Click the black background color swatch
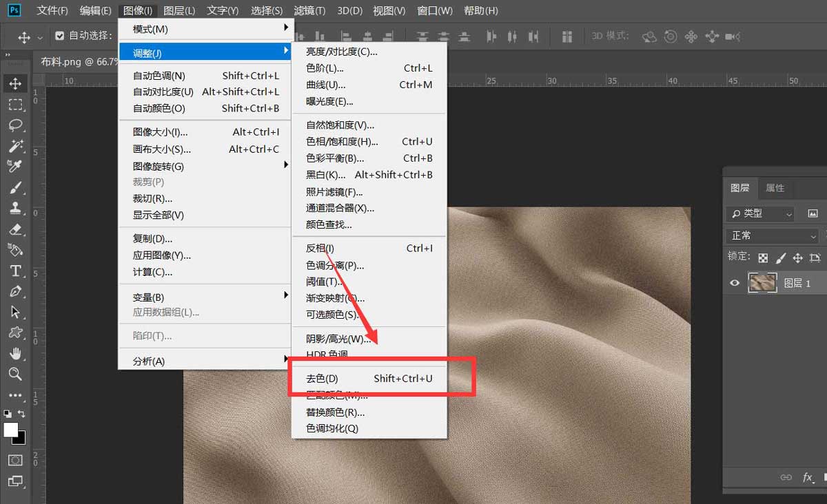This screenshot has height=504, width=827. 21,439
